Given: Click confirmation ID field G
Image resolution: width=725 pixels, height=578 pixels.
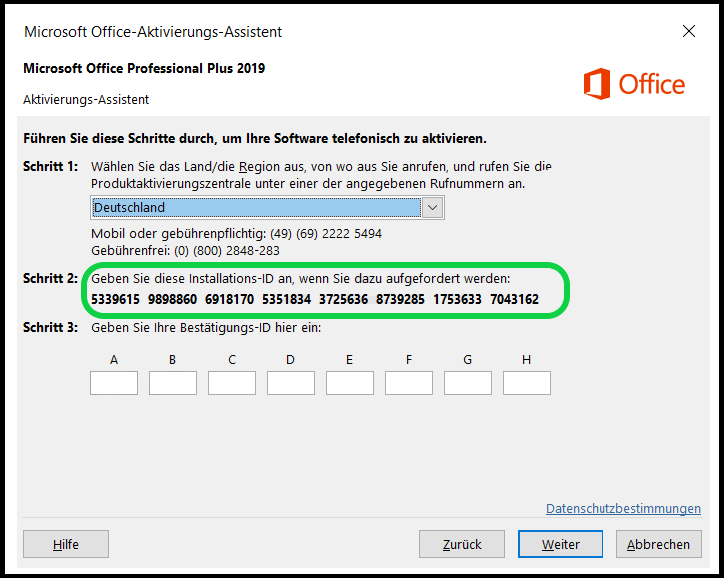Looking at the screenshot, I should 468,383.
